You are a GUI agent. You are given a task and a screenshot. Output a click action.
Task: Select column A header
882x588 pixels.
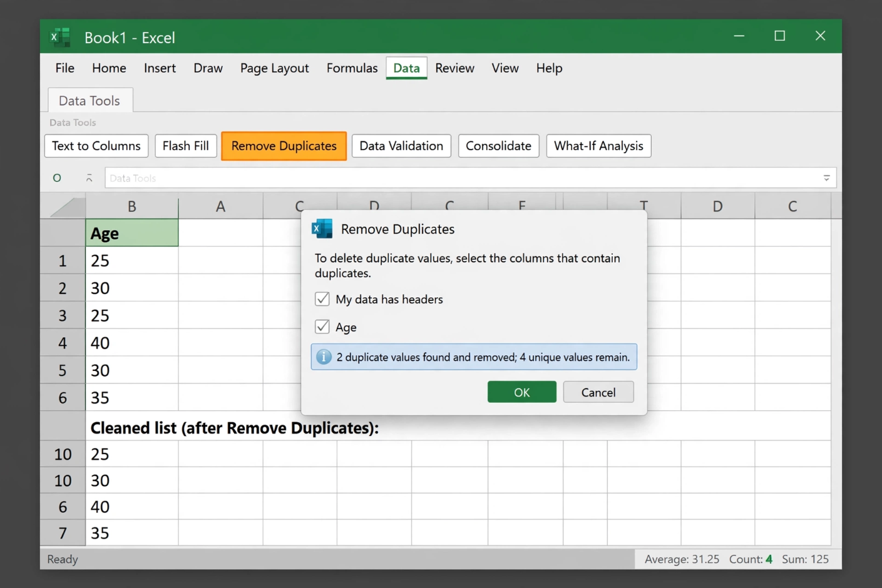[x=220, y=206]
